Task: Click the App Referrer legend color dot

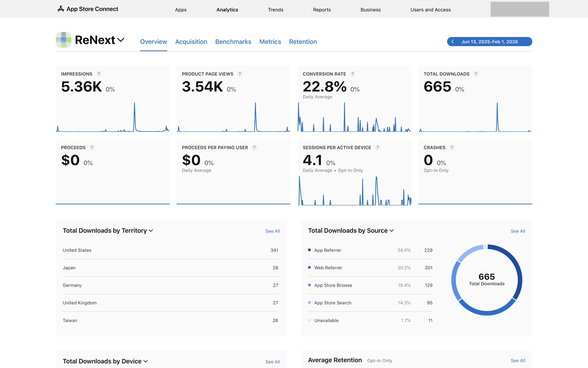Action: tap(309, 250)
